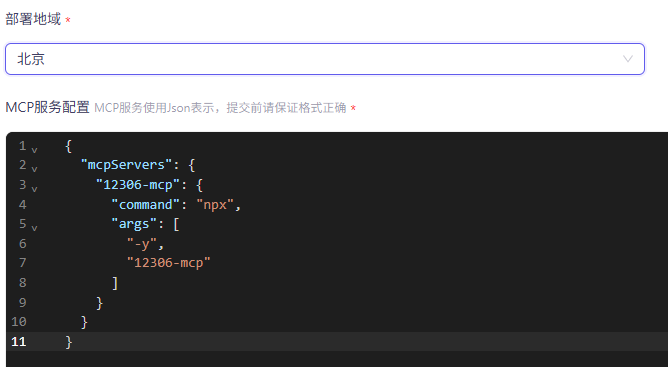Click the "12306-mcp" string on line 7

(x=169, y=262)
